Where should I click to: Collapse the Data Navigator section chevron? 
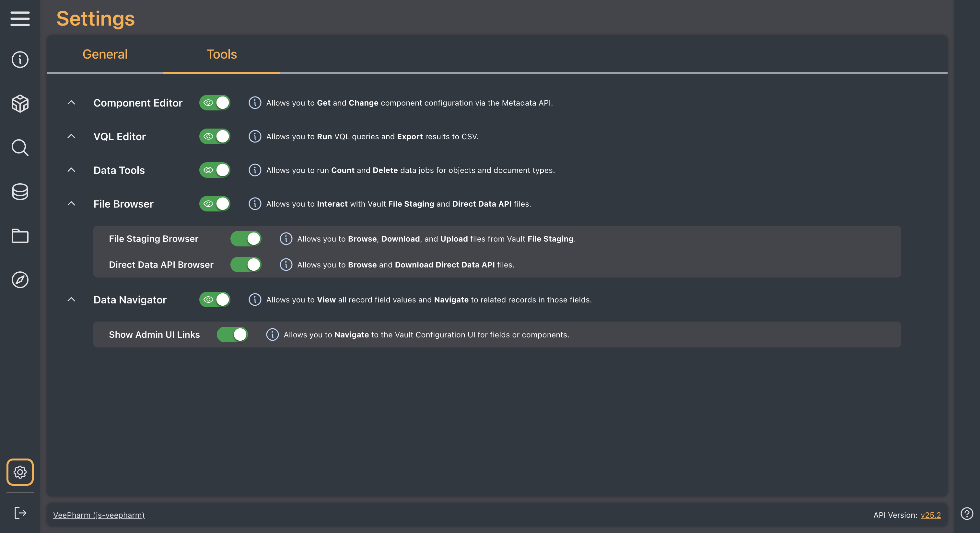tap(71, 300)
